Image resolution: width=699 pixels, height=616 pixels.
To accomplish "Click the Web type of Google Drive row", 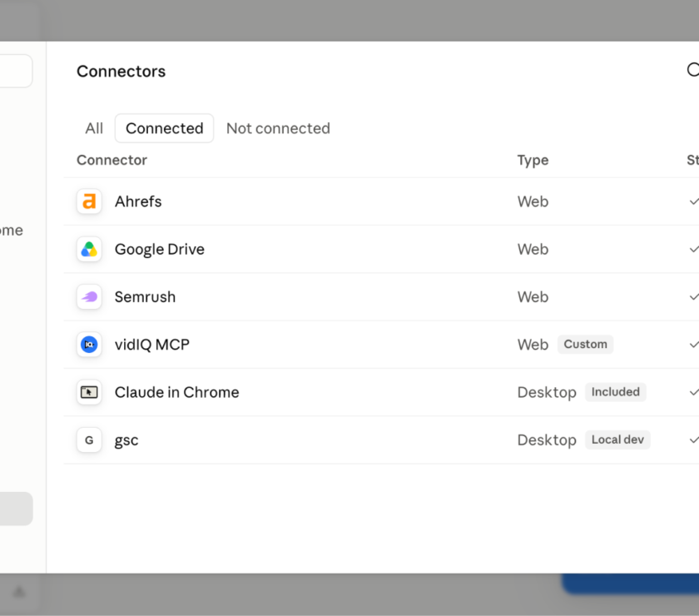I will tap(533, 250).
